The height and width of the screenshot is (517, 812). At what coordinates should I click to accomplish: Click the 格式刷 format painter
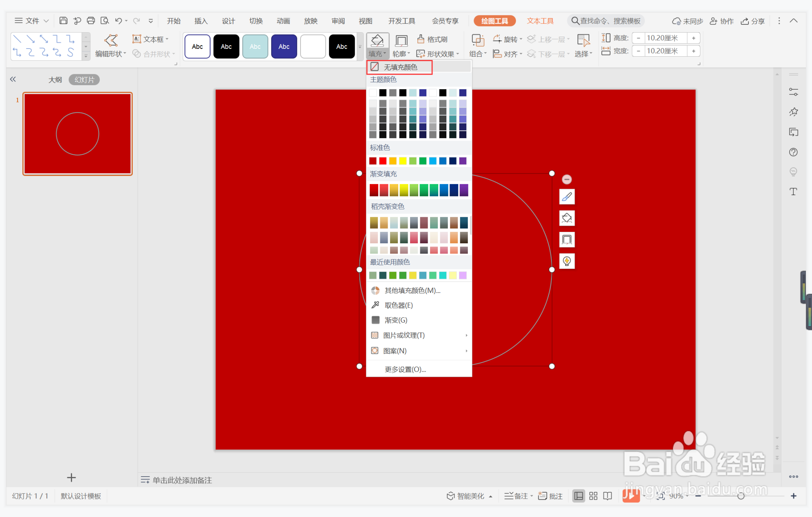coord(432,39)
